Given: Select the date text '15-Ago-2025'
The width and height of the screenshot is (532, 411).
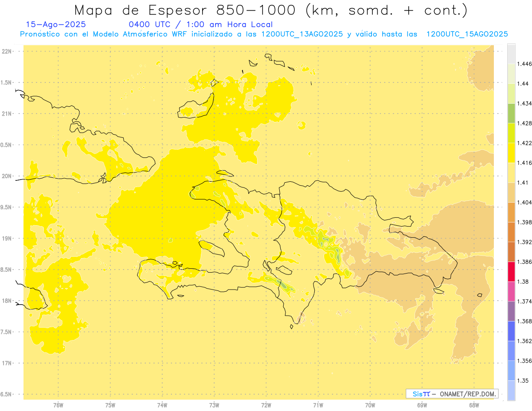Looking at the screenshot, I should [x=56, y=24].
